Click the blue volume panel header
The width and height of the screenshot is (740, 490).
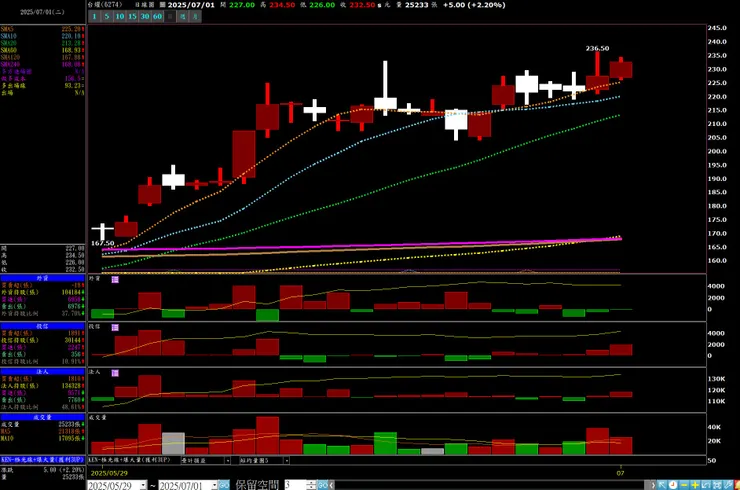coord(42,417)
